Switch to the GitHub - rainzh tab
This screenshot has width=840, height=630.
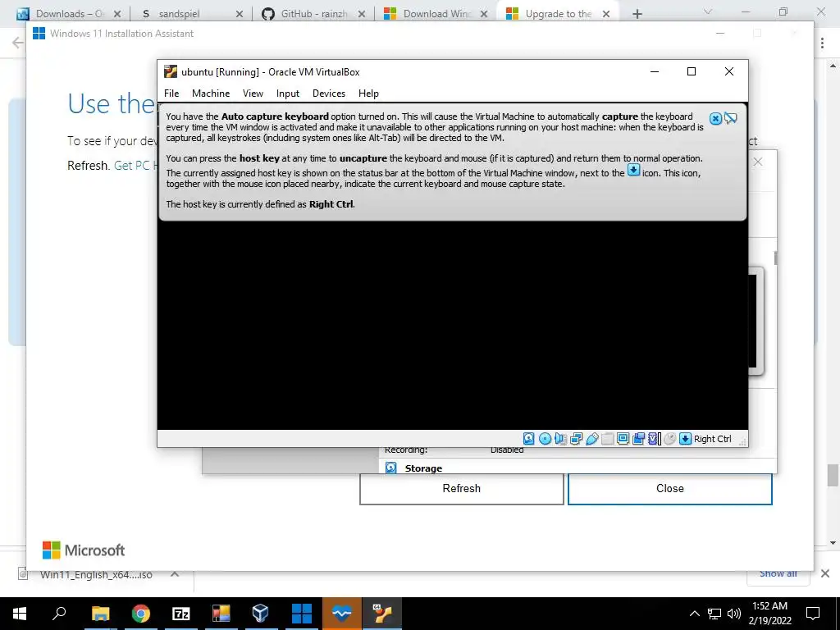click(x=314, y=14)
